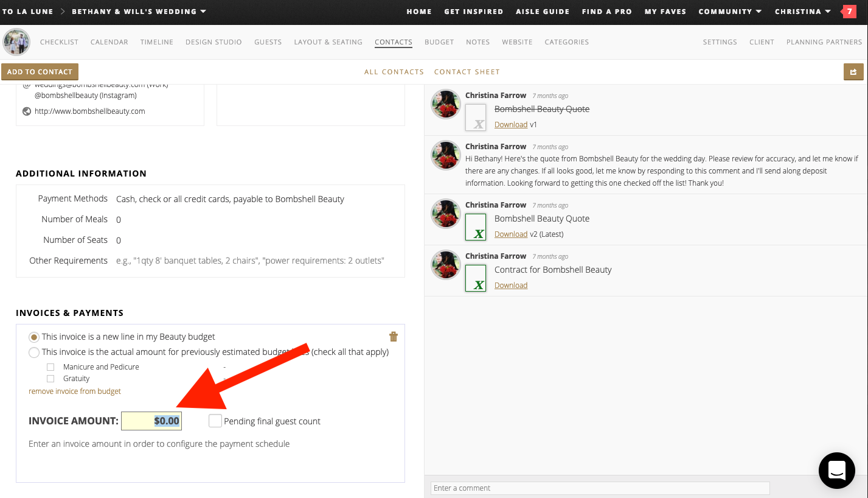Viewport: 868px width, 498px height.
Task: Click the Invoice Amount input field
Action: [x=151, y=421]
